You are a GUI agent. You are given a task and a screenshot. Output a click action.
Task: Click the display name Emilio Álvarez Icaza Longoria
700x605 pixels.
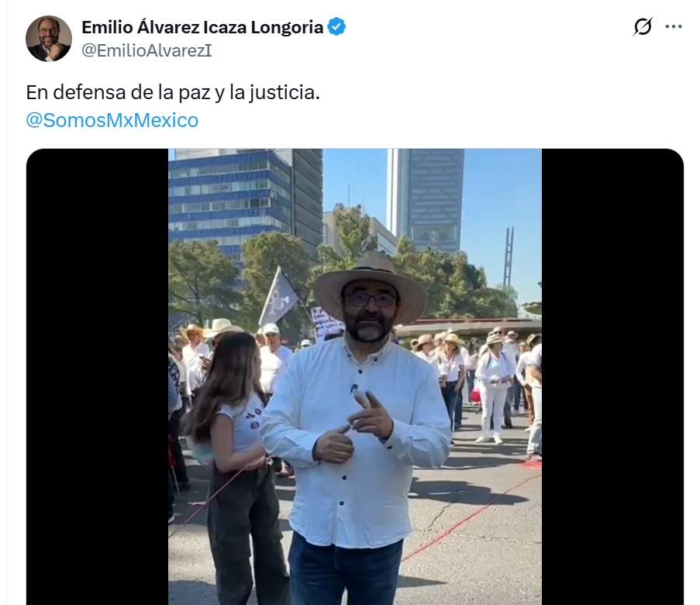pos(202,27)
